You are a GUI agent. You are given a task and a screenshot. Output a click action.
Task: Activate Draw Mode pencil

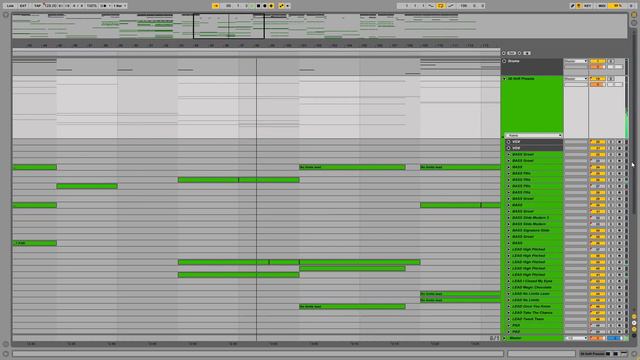click(572, 6)
